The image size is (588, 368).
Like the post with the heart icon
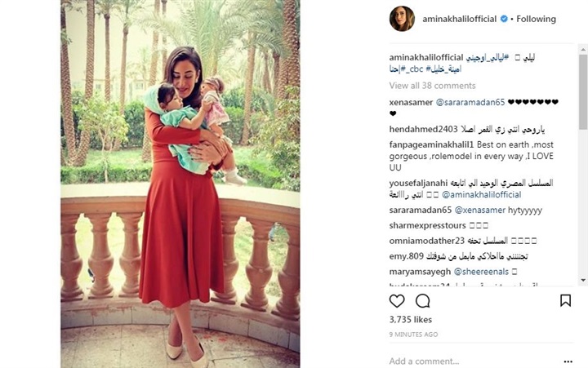point(397,301)
